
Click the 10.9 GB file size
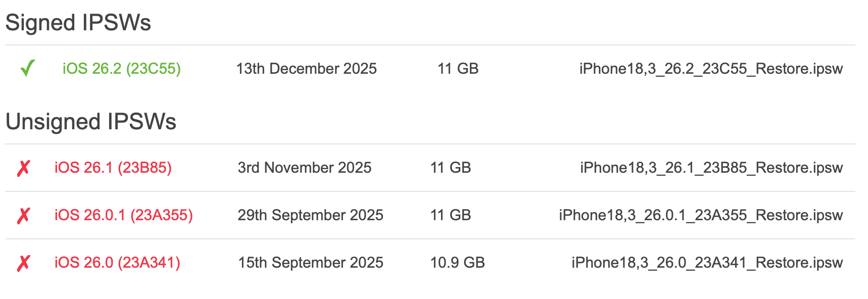(457, 263)
